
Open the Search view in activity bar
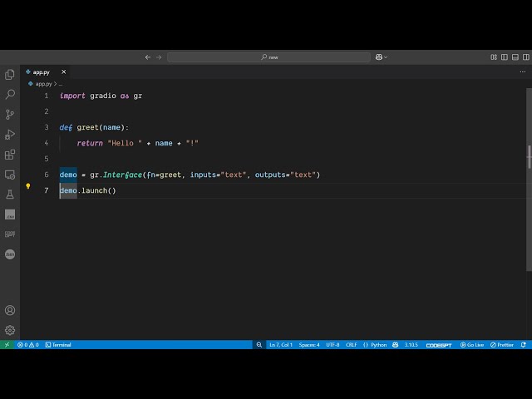click(x=10, y=94)
